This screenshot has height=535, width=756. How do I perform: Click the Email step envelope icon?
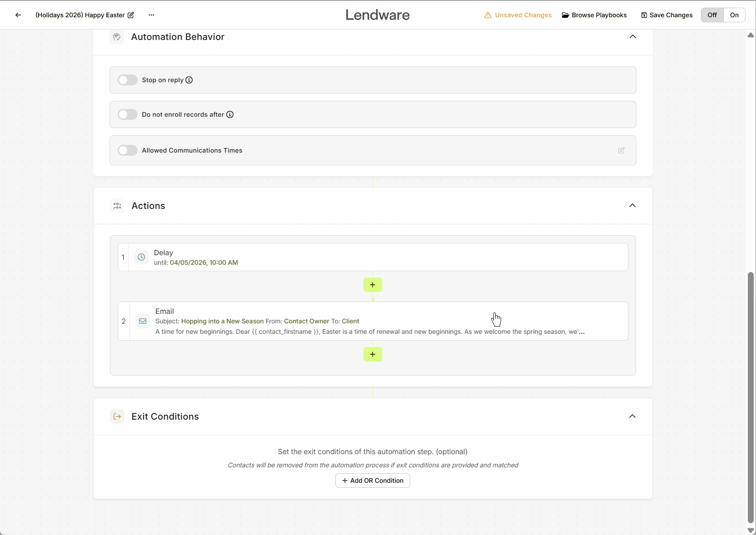tap(143, 321)
